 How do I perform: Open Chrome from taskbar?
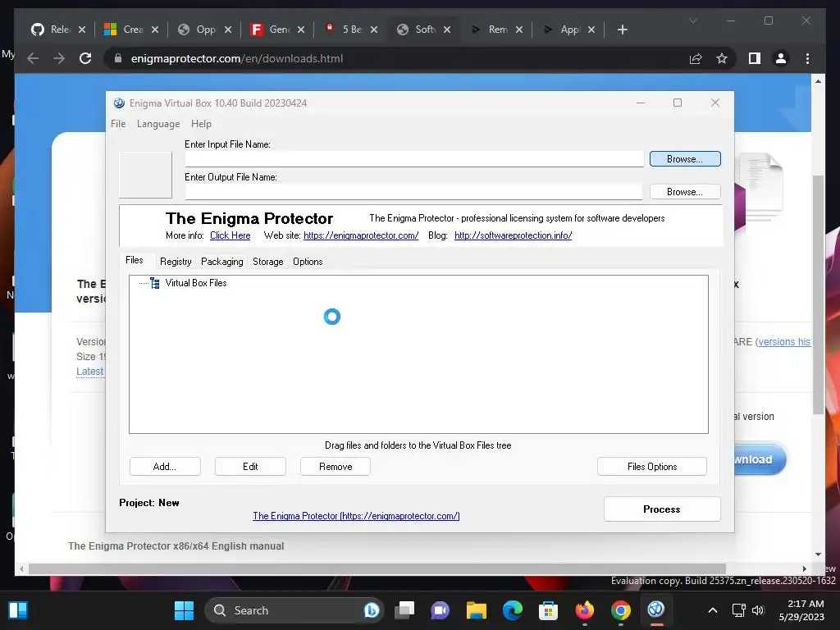coord(620,610)
